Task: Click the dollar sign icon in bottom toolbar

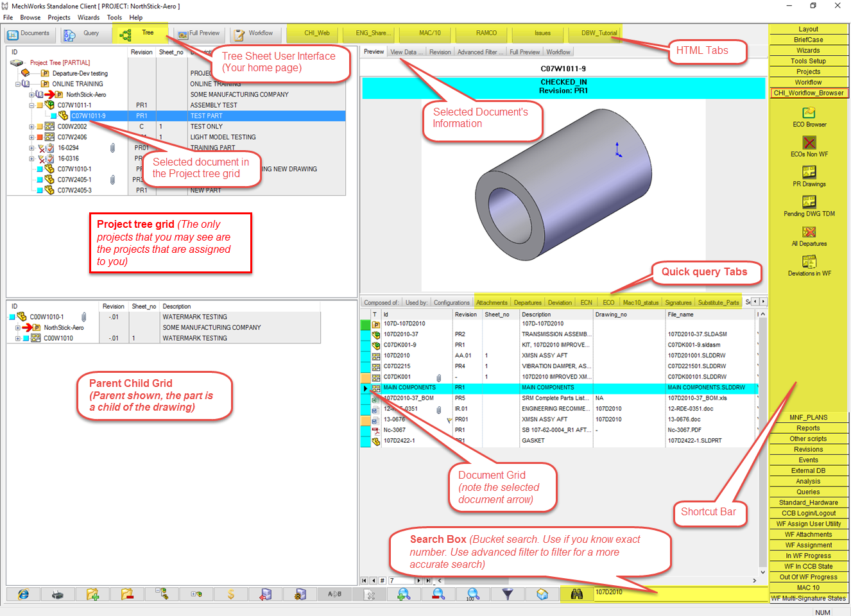Action: 231,594
